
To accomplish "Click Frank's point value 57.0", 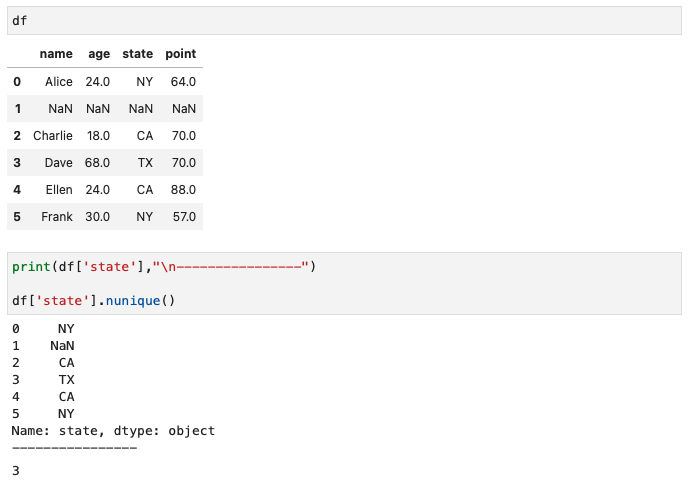I will pyautogui.click(x=183, y=216).
